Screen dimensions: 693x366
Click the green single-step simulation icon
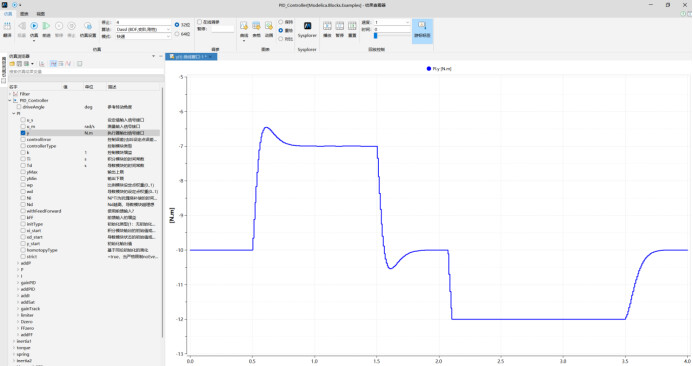[x=46, y=26]
